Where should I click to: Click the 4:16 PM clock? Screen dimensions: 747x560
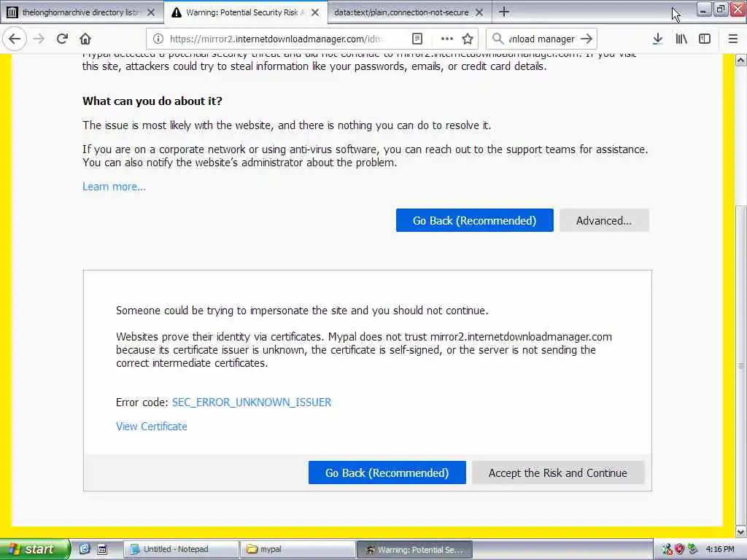point(720,550)
